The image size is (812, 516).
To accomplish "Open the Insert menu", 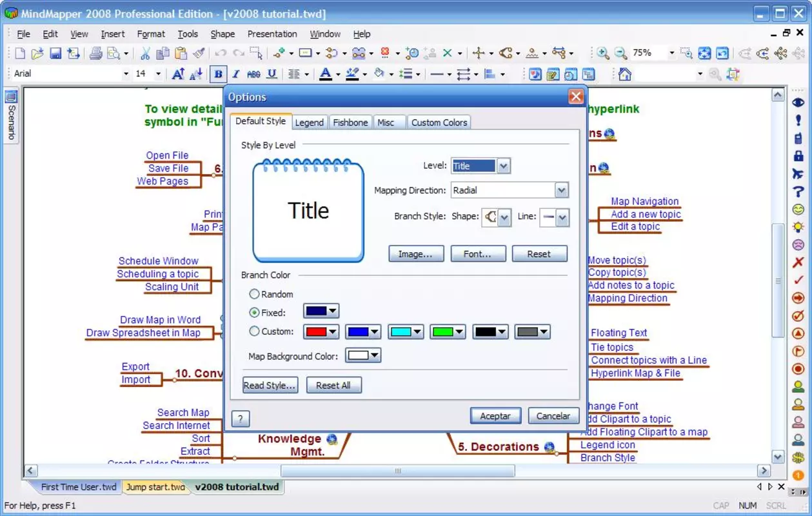I will coord(113,34).
